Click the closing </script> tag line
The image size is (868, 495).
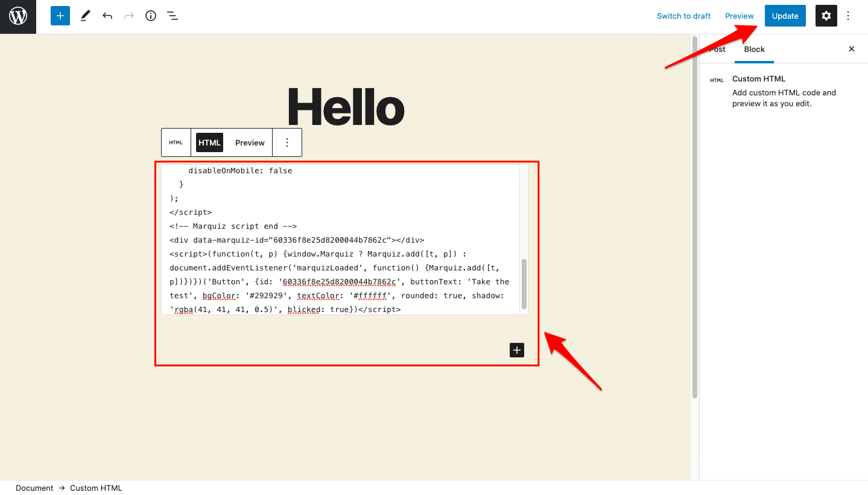(x=191, y=212)
